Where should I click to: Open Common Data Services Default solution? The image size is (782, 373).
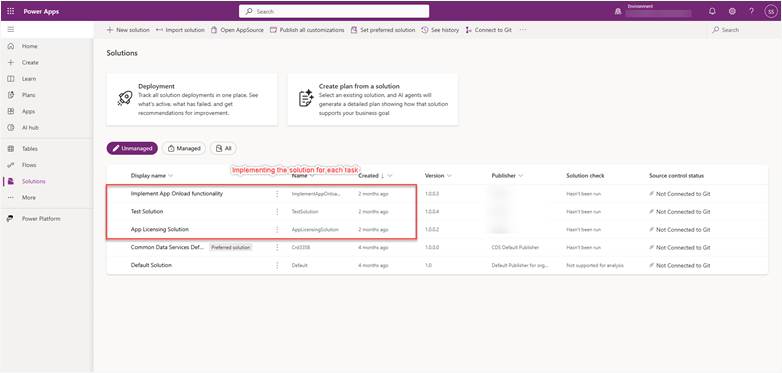167,247
